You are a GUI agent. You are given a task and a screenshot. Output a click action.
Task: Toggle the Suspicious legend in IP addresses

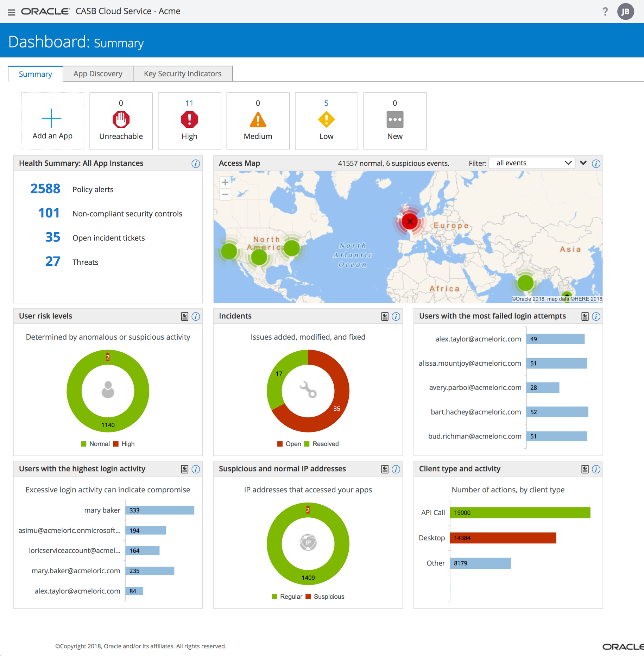click(325, 597)
